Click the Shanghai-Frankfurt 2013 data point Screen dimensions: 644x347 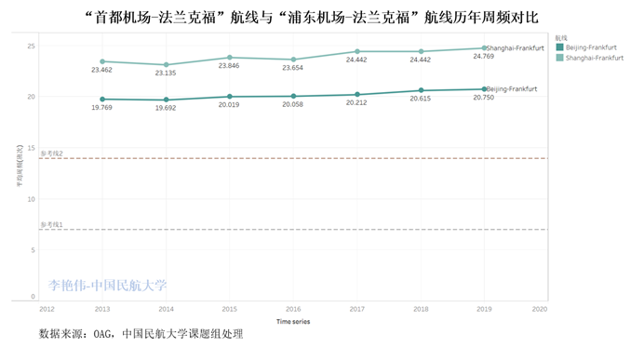(102, 61)
